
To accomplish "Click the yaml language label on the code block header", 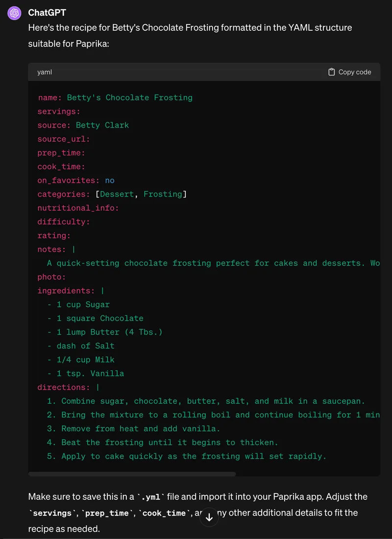I will [44, 72].
